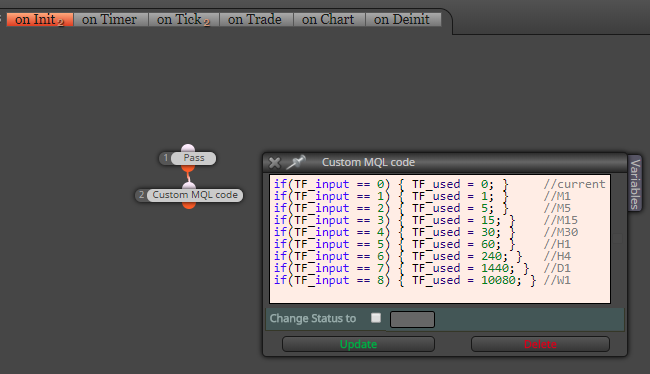Select the on Tick tab

(x=183, y=19)
